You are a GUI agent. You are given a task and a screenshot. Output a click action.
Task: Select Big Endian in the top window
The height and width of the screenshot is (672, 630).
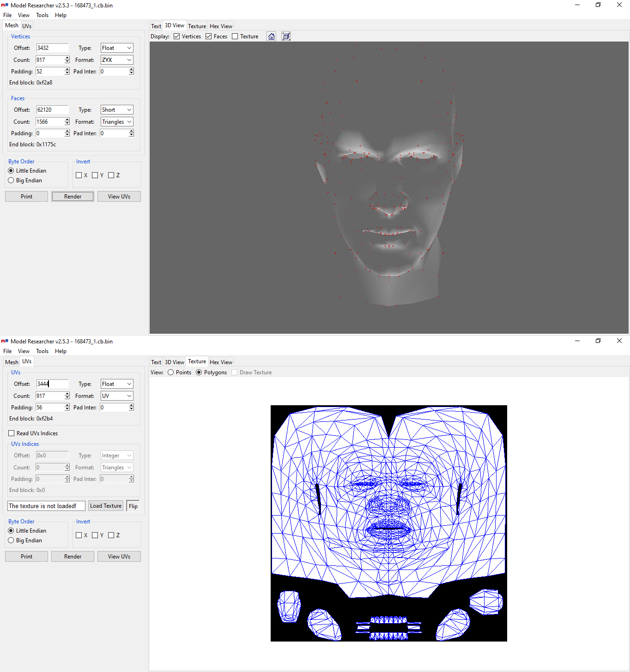click(11, 180)
